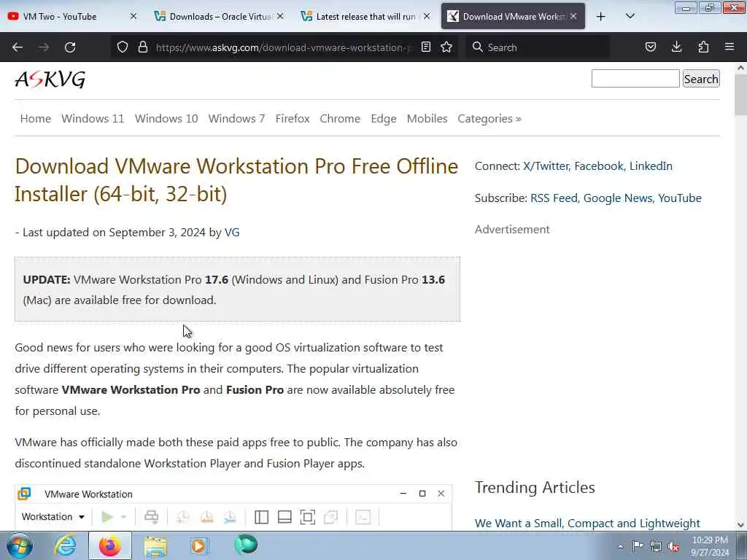
Task: Open the LinkedIn connect link
Action: click(651, 166)
